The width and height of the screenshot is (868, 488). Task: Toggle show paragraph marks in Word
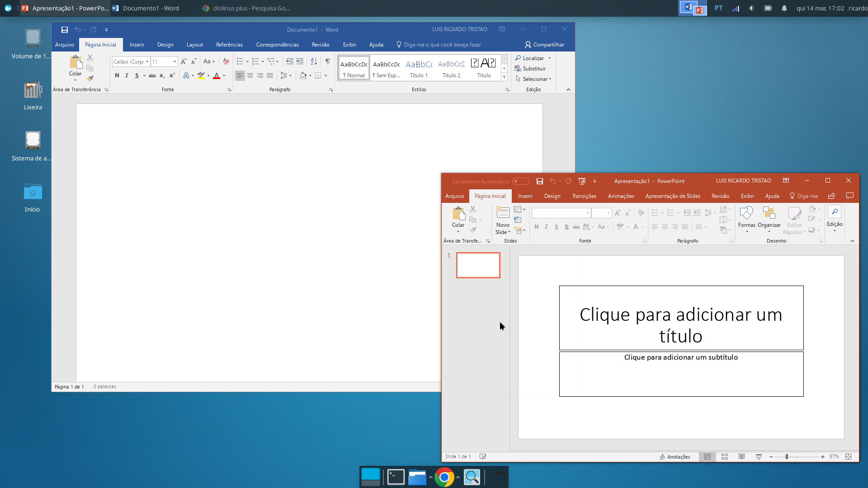pyautogui.click(x=327, y=61)
